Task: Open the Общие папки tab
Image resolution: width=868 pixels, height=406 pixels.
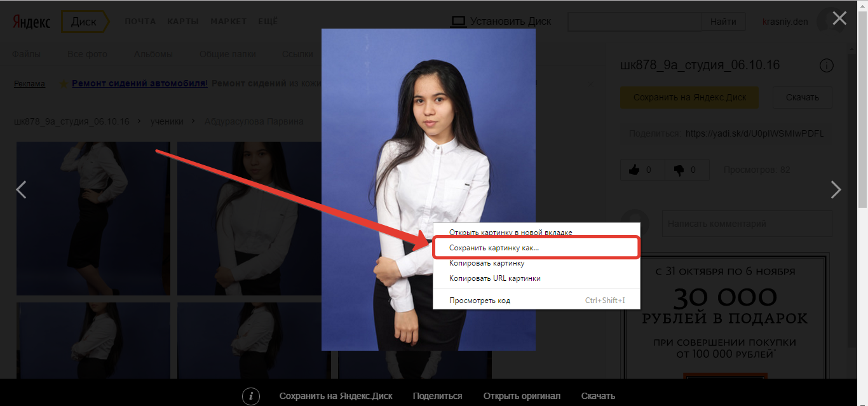Action: 226,54
